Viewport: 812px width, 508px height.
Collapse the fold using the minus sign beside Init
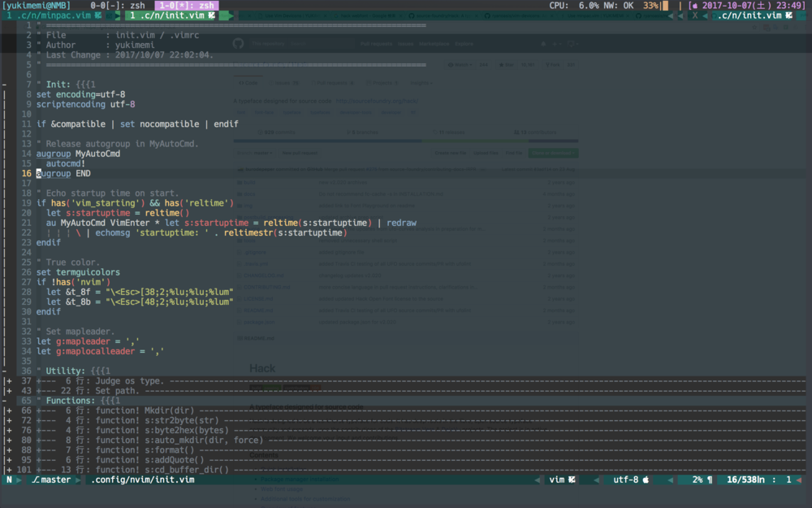3,84
